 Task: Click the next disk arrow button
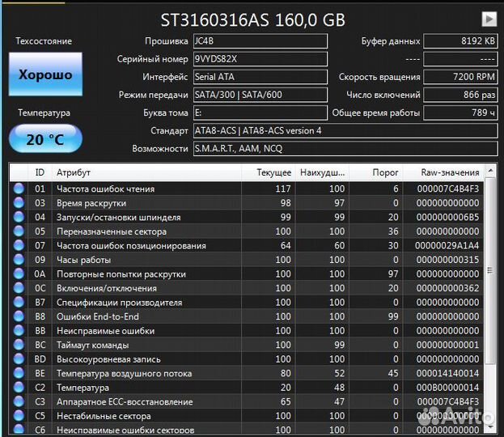(489, 19)
